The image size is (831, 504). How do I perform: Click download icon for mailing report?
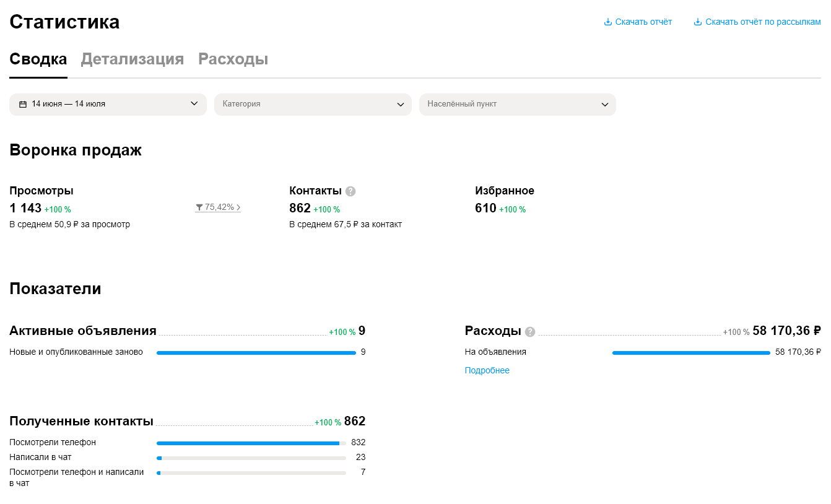[x=698, y=22]
